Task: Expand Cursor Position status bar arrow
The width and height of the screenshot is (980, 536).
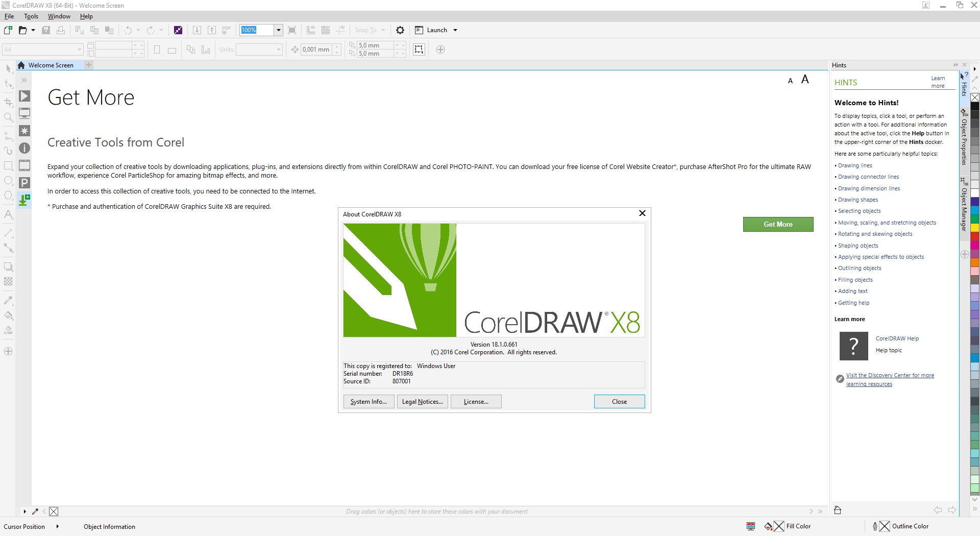Action: click(57, 526)
